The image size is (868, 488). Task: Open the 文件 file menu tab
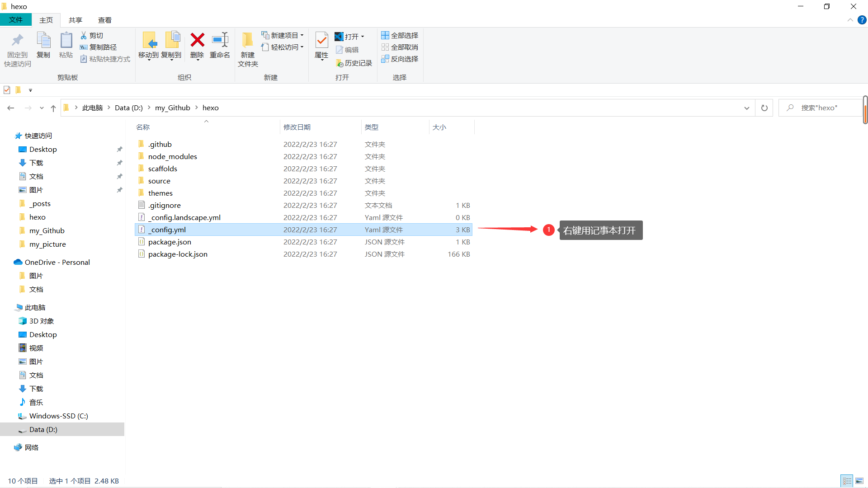pos(16,20)
